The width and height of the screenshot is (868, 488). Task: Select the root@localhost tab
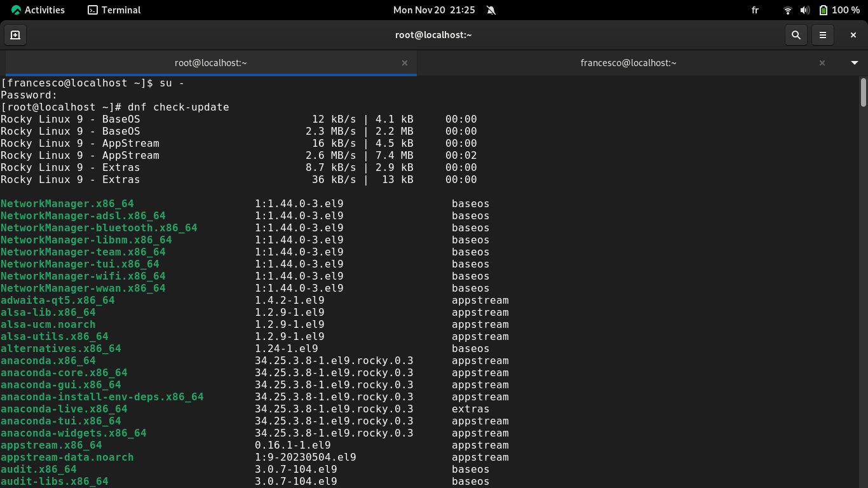point(210,63)
